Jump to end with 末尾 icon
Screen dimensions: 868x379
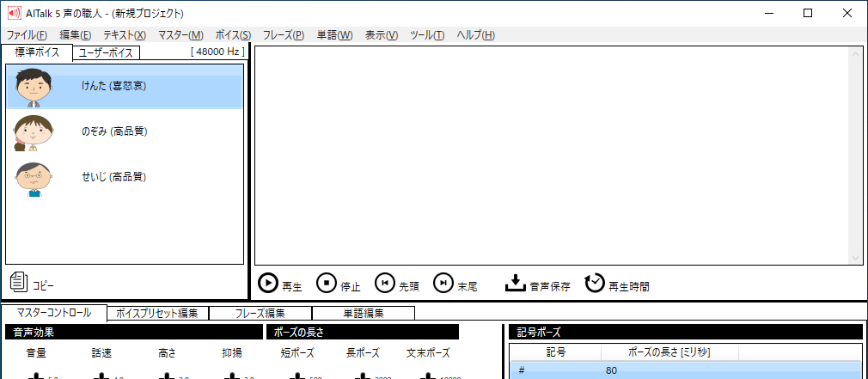(443, 284)
